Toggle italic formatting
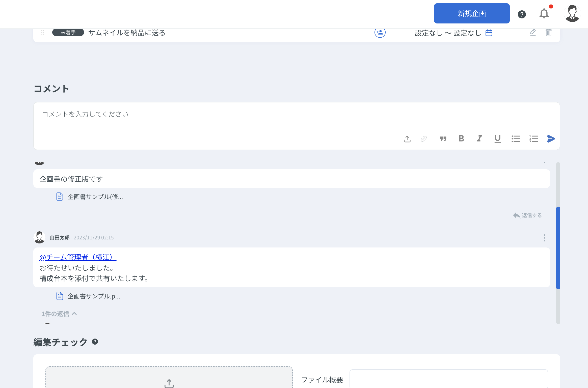Viewport: 588px width, 388px height. (x=479, y=138)
